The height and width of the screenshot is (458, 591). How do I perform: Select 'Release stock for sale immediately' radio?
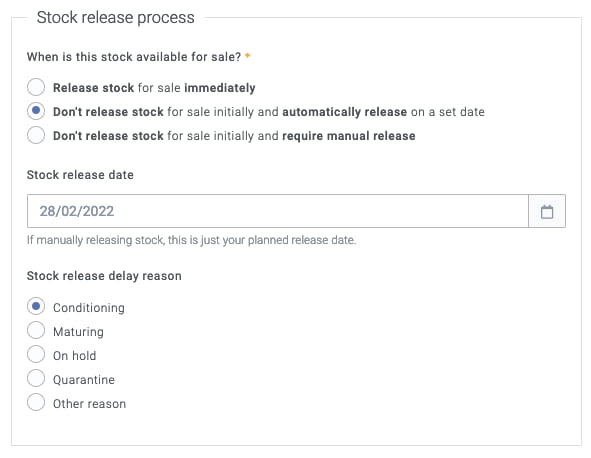36,87
